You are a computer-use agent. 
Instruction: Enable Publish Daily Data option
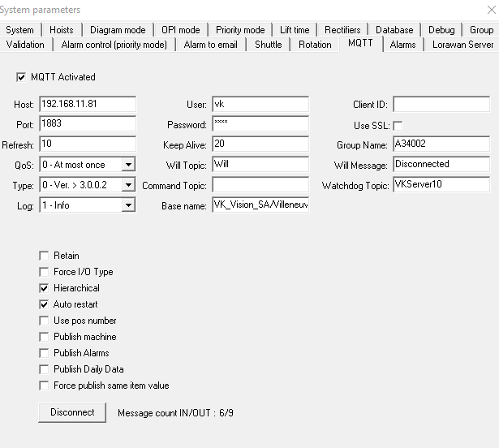[44, 369]
